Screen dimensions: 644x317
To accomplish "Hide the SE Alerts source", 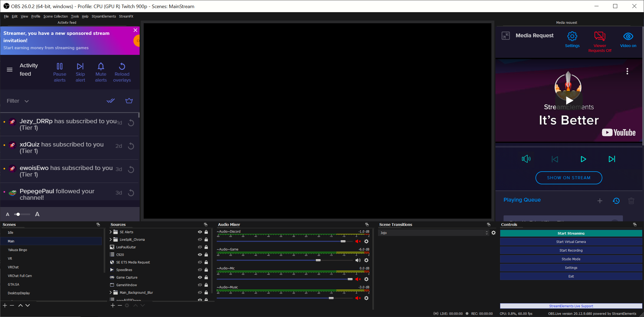I will tap(200, 232).
